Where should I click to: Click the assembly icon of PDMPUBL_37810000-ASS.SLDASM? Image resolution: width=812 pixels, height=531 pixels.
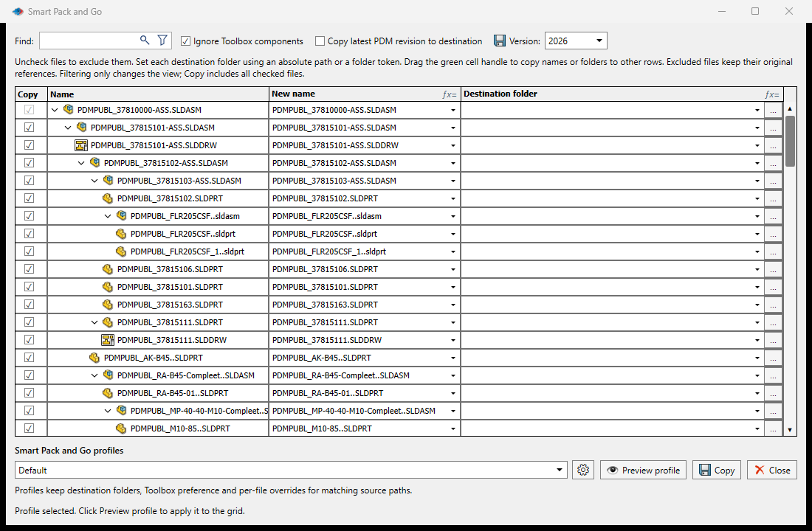(69, 109)
